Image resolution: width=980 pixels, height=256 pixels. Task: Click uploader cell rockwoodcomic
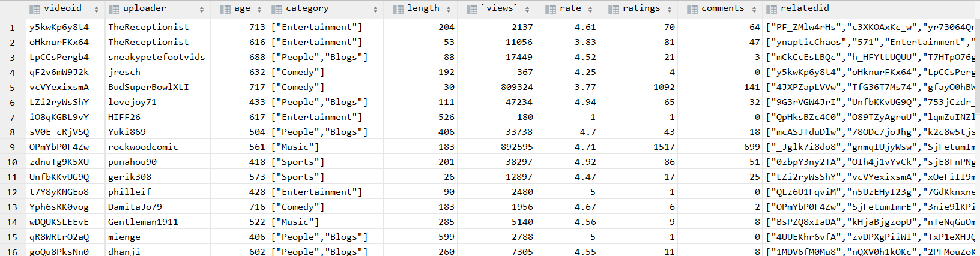(x=143, y=147)
